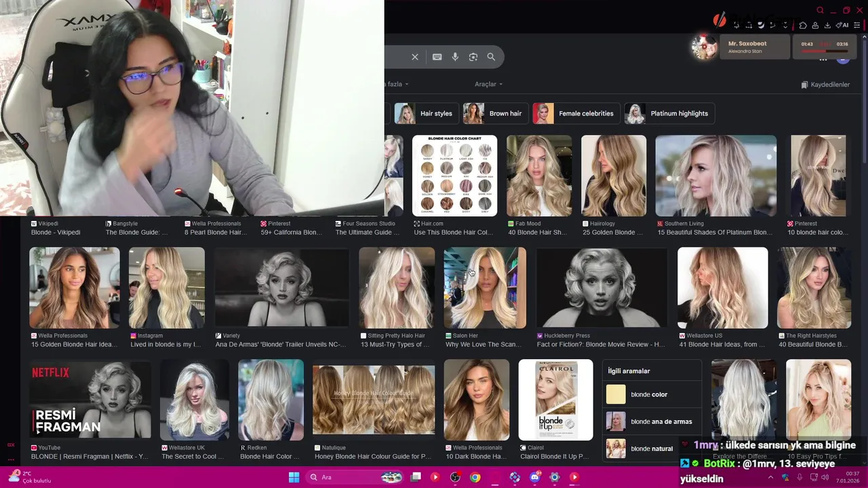Open the Windows Start menu
The width and height of the screenshot is (868, 488).
tap(294, 477)
